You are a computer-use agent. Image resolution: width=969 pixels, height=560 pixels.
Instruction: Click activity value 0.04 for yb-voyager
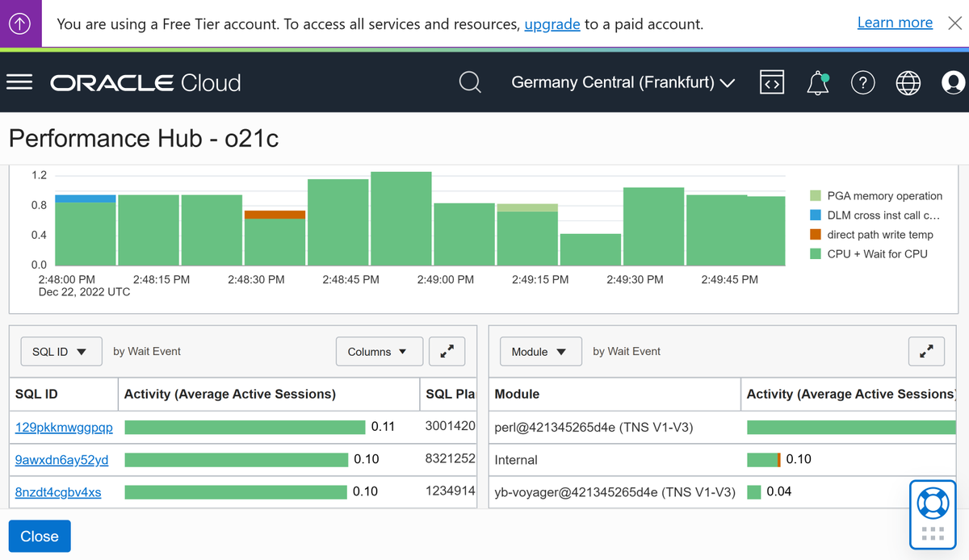point(779,491)
